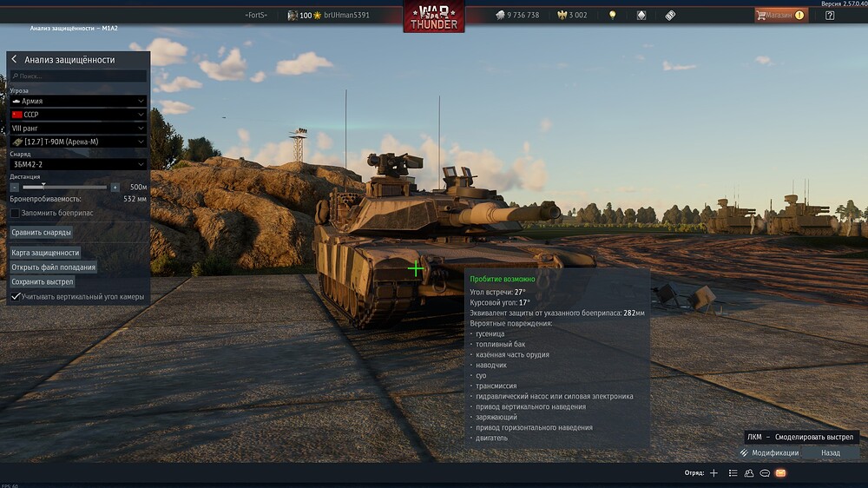Open the orange mail envelope icon
Viewport: 868px width, 488px height.
[780, 473]
